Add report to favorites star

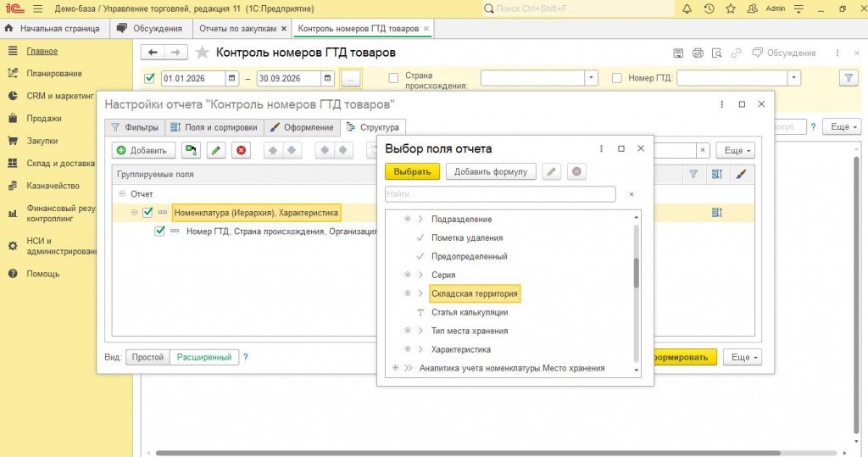203,53
